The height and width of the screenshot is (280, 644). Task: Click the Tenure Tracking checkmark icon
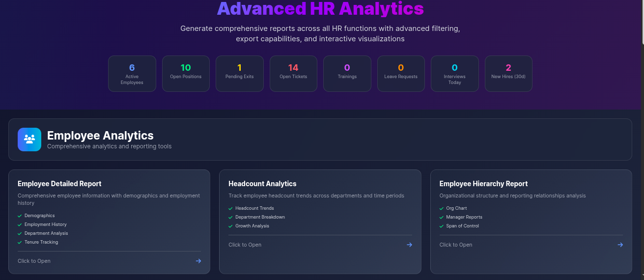pos(20,242)
